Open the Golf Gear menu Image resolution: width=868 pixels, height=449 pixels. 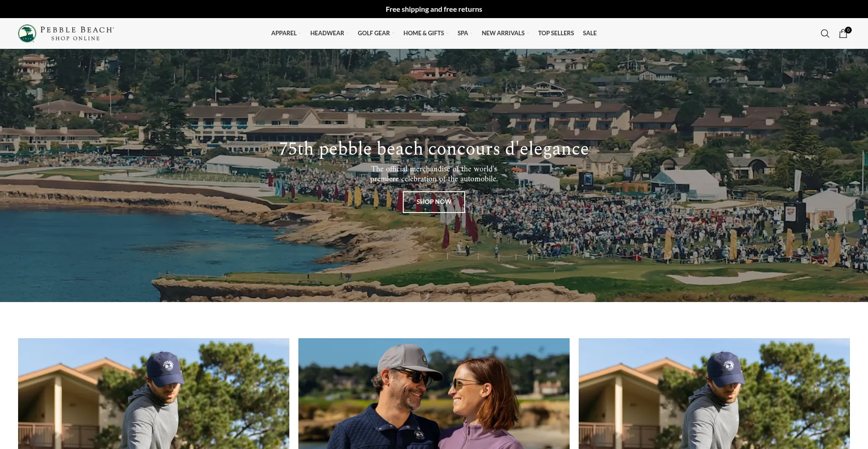coord(374,33)
